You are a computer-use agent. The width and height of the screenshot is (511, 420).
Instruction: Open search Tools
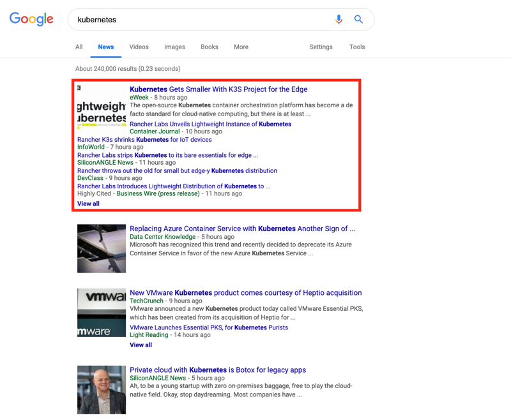(357, 47)
